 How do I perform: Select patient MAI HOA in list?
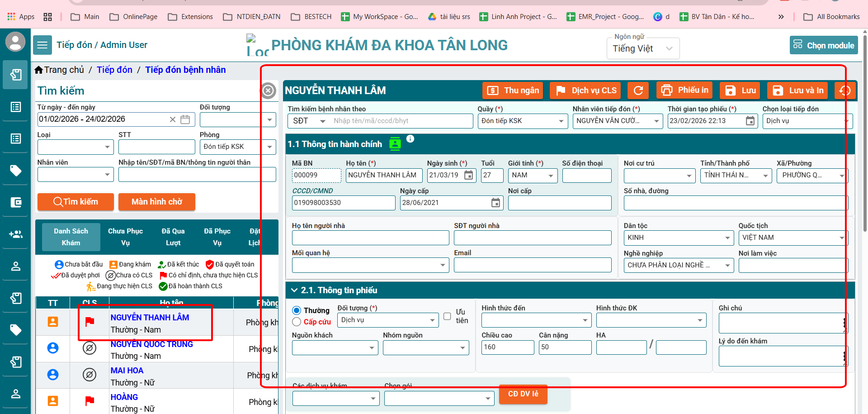[x=127, y=371]
